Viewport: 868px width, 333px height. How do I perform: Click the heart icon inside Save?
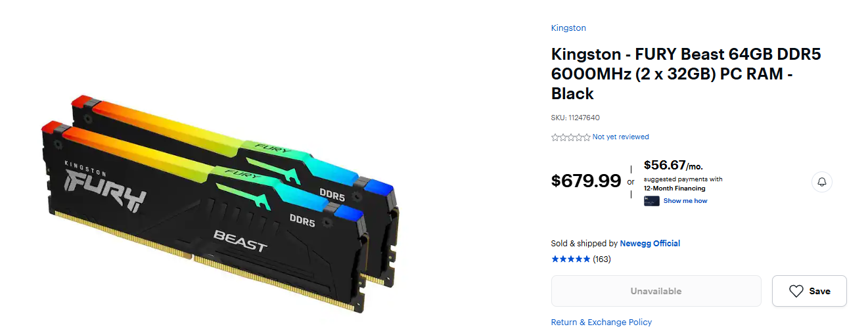(x=796, y=291)
